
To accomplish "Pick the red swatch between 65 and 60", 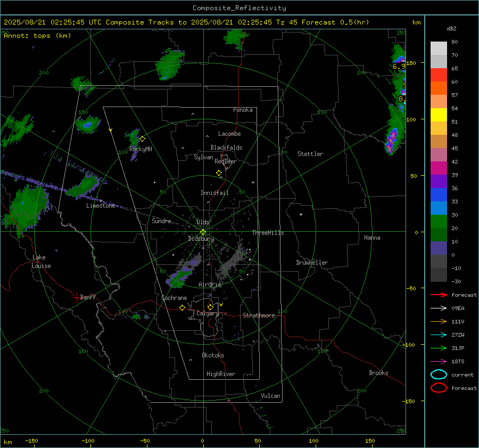I will [x=439, y=75].
